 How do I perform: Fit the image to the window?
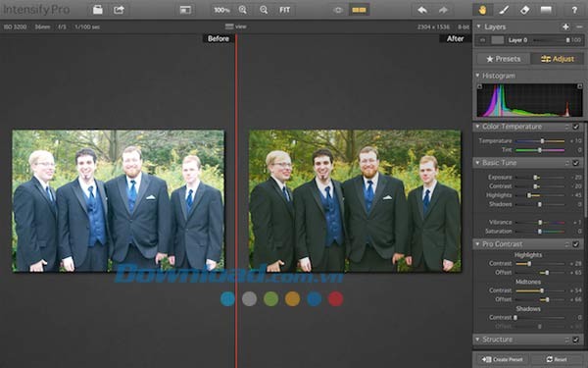pyautogui.click(x=284, y=10)
